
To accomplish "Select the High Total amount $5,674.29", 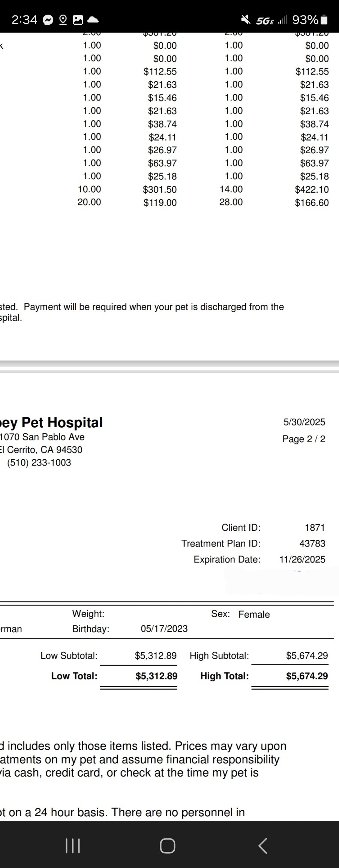I will click(307, 676).
